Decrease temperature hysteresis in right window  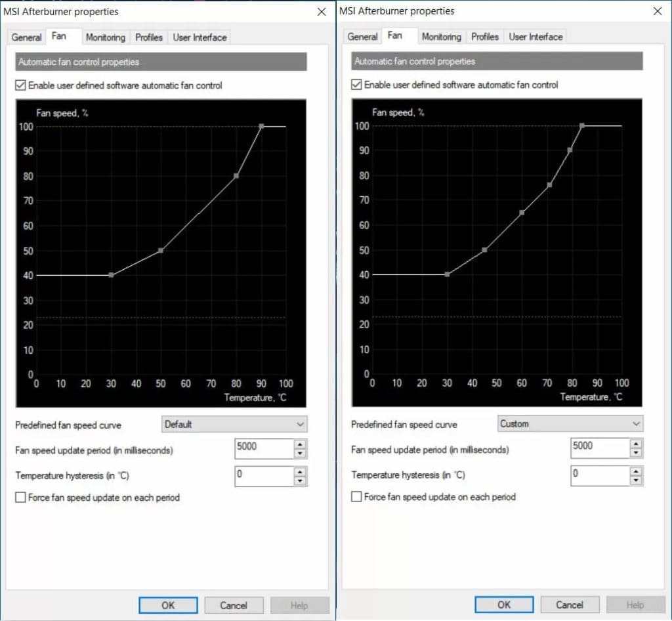pos(636,480)
